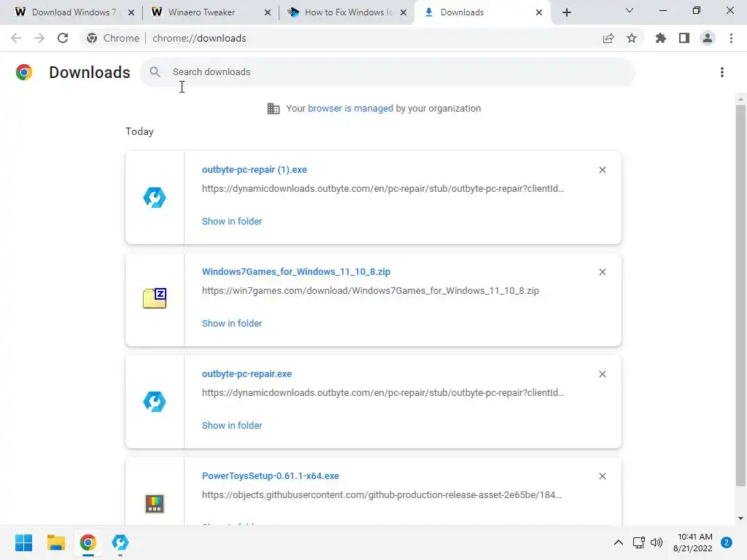Close the How to Fix Windows tab
This screenshot has height=560, width=747.
click(x=403, y=12)
